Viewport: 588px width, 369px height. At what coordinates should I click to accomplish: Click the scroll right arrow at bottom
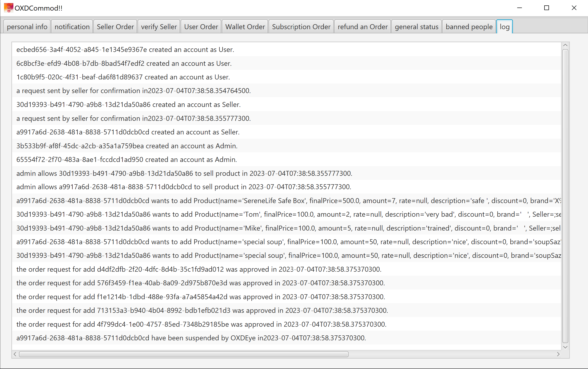[558, 354]
